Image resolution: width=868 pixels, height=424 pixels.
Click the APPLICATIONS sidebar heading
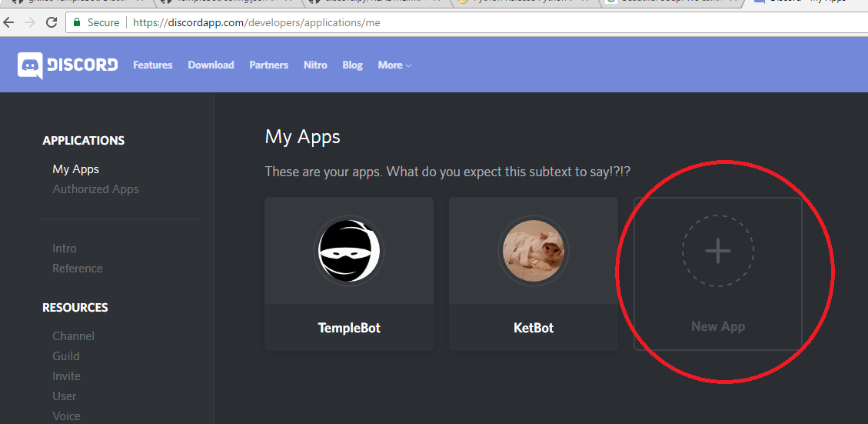point(84,141)
